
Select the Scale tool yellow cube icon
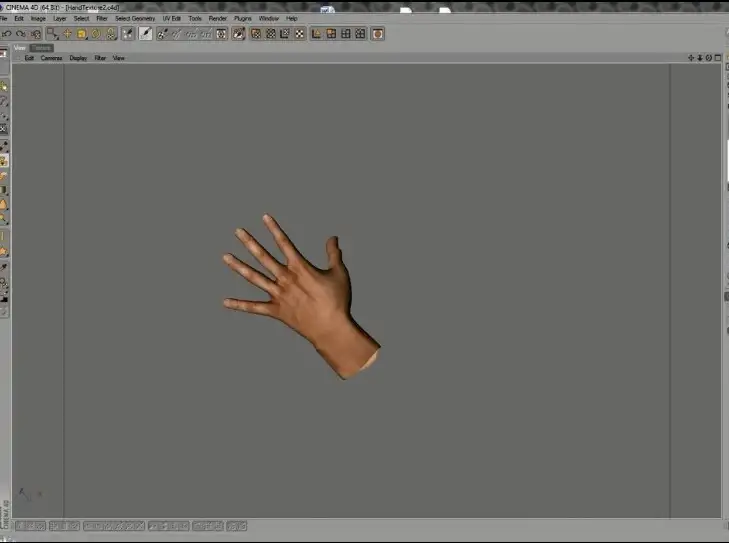(x=82, y=34)
